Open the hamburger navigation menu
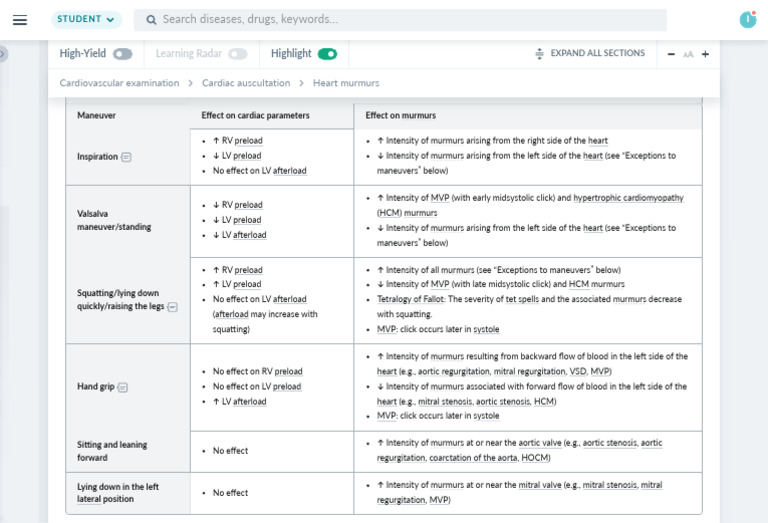This screenshot has width=768, height=523. tap(20, 20)
